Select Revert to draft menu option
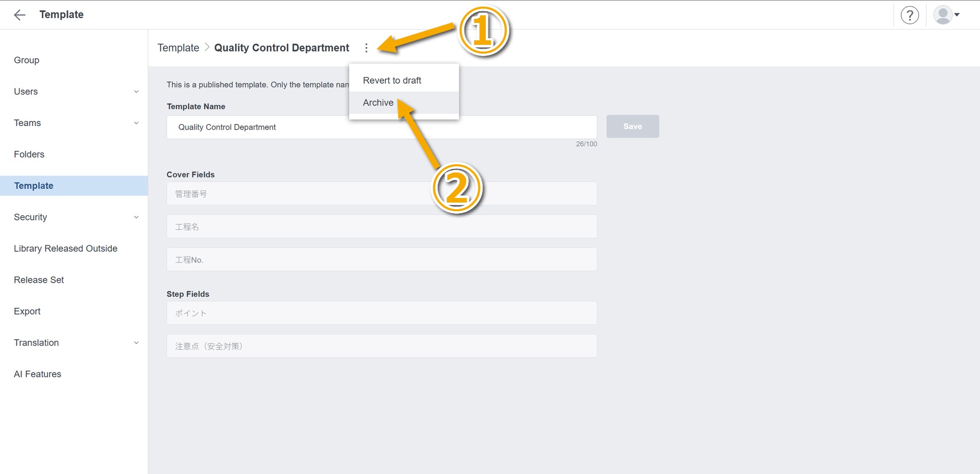Screen dimensions: 980x474 tap(392, 81)
